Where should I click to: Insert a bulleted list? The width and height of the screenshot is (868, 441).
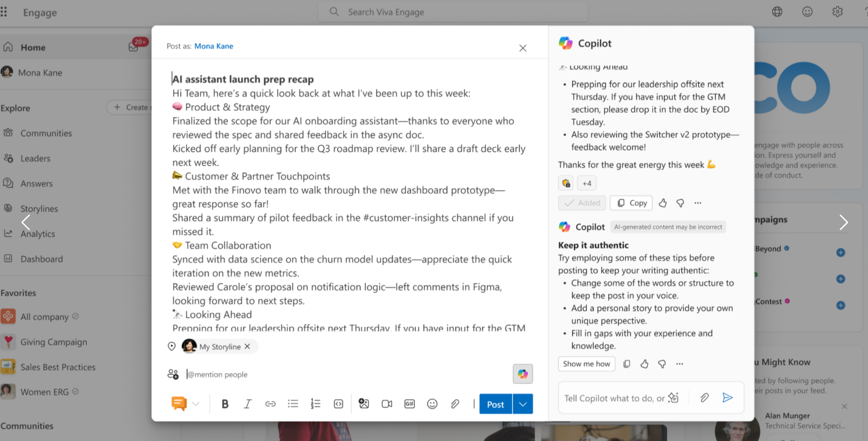pos(293,404)
